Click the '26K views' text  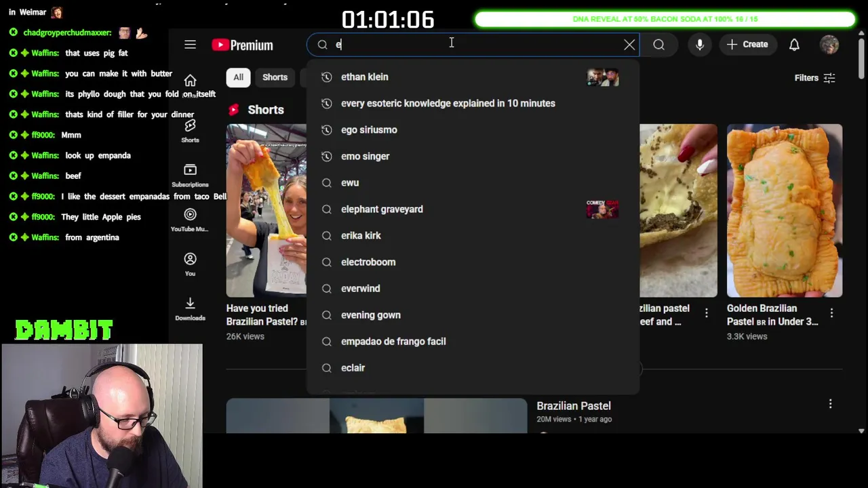245,336
